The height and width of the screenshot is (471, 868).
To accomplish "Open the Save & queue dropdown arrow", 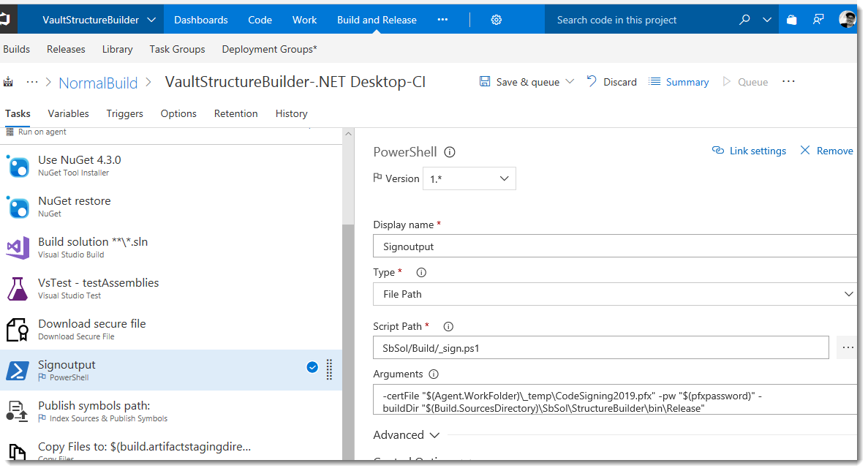I will 571,81.
